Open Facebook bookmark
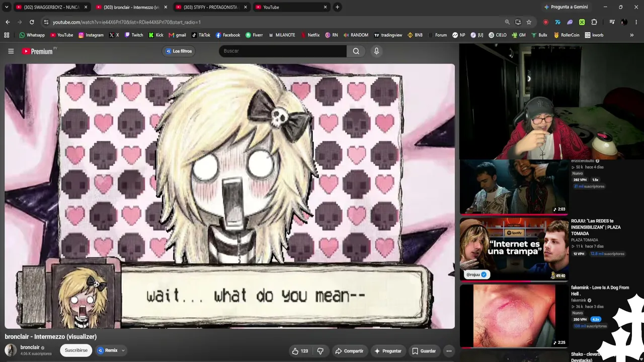Screen dimensions: 644x362 tap(228, 35)
